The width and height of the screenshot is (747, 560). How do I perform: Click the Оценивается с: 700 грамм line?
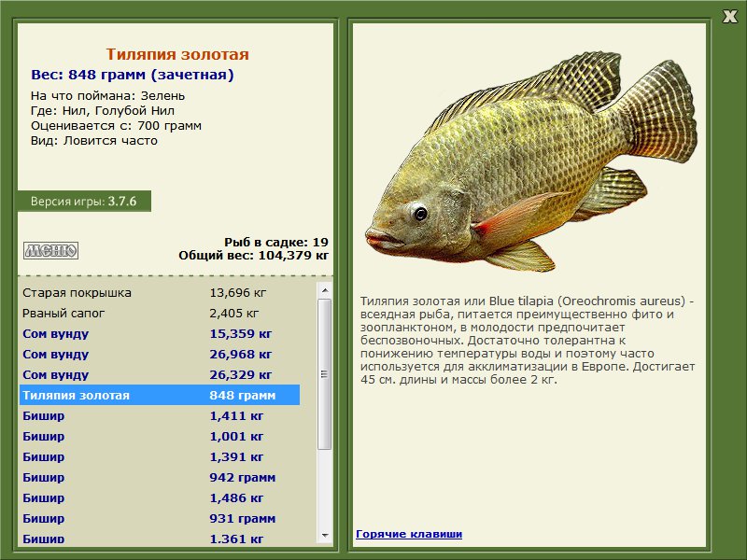(x=116, y=126)
